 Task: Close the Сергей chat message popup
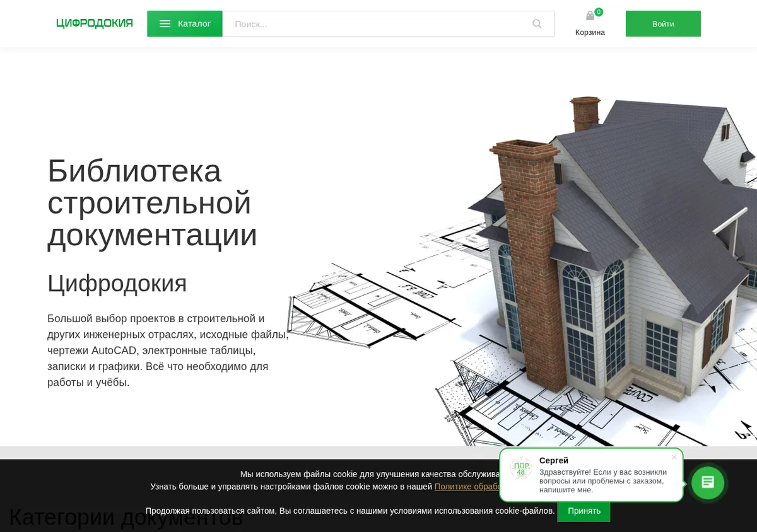pyautogui.click(x=674, y=457)
